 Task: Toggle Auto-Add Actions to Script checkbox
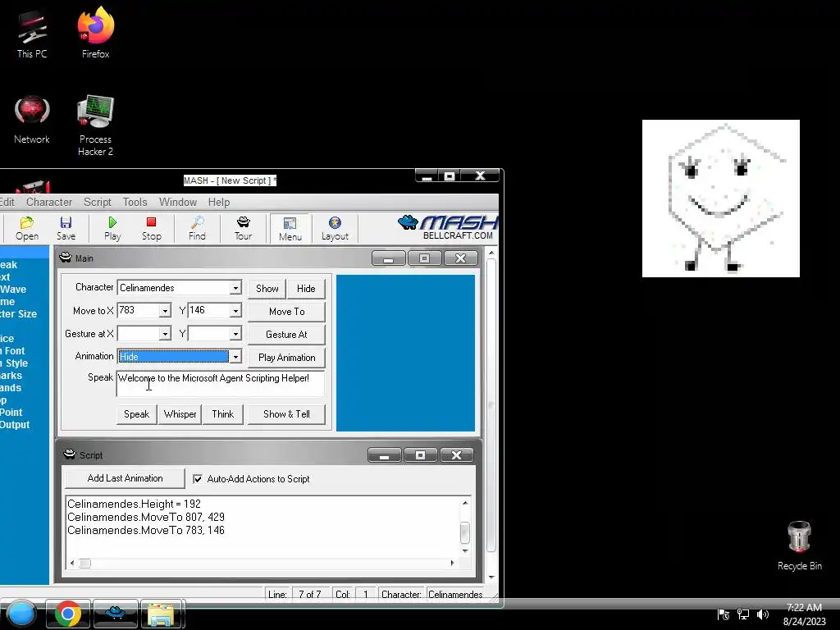[x=198, y=479]
